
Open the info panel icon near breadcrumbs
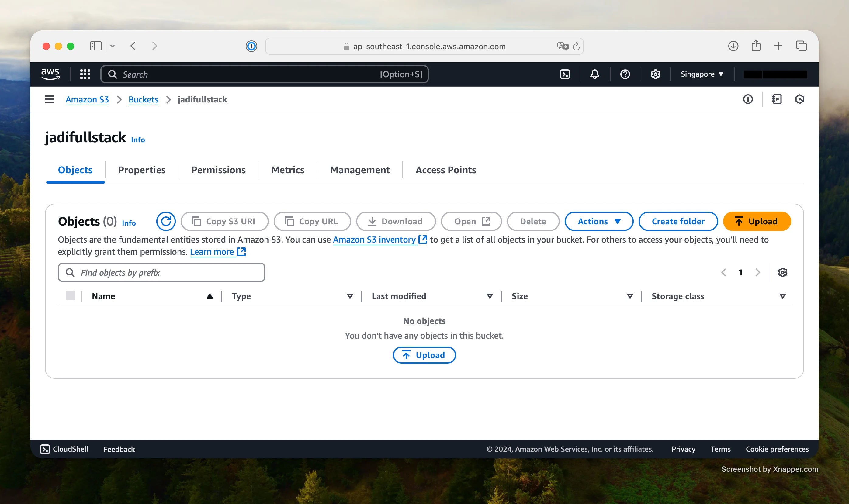click(x=748, y=99)
